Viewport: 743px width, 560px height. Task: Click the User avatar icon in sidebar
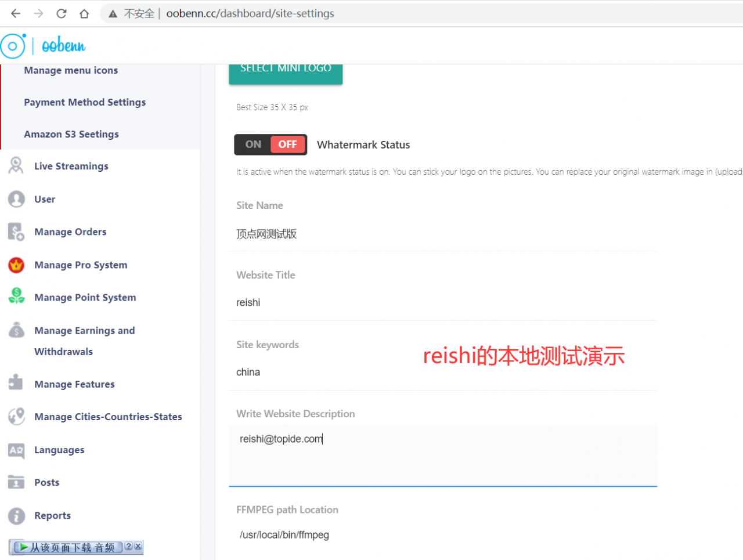(16, 199)
